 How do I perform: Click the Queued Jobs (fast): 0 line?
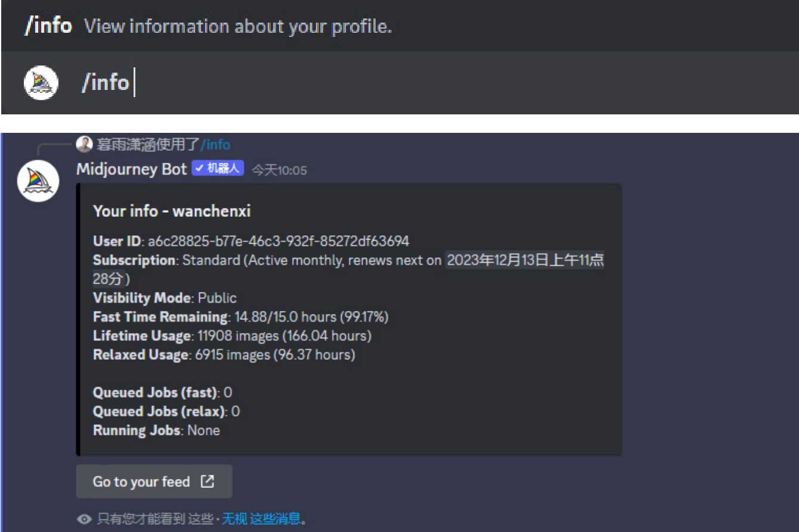[x=162, y=393]
